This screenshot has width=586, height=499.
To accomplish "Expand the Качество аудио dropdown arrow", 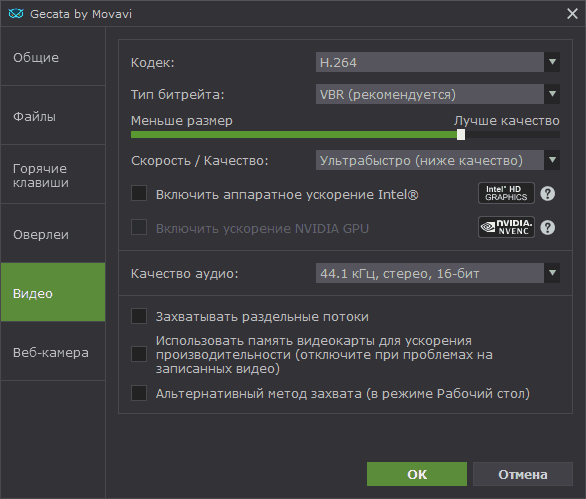I will click(552, 273).
